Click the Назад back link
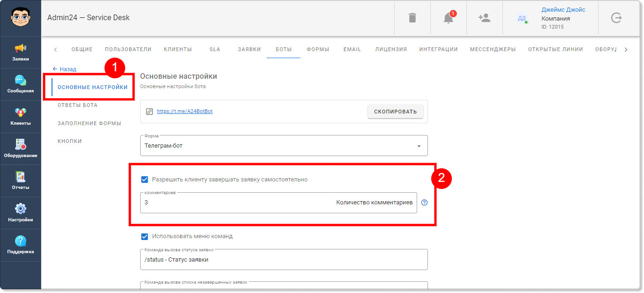This screenshot has height=293, width=644. [65, 69]
